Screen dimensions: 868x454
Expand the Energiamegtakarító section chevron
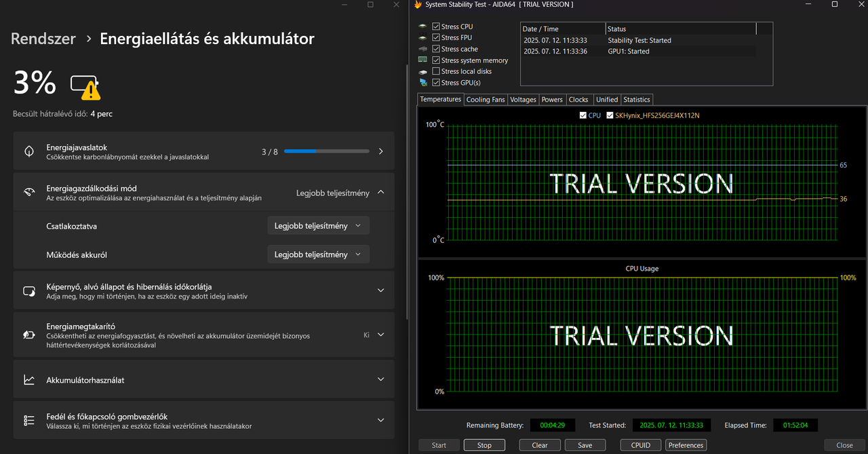[x=380, y=335]
